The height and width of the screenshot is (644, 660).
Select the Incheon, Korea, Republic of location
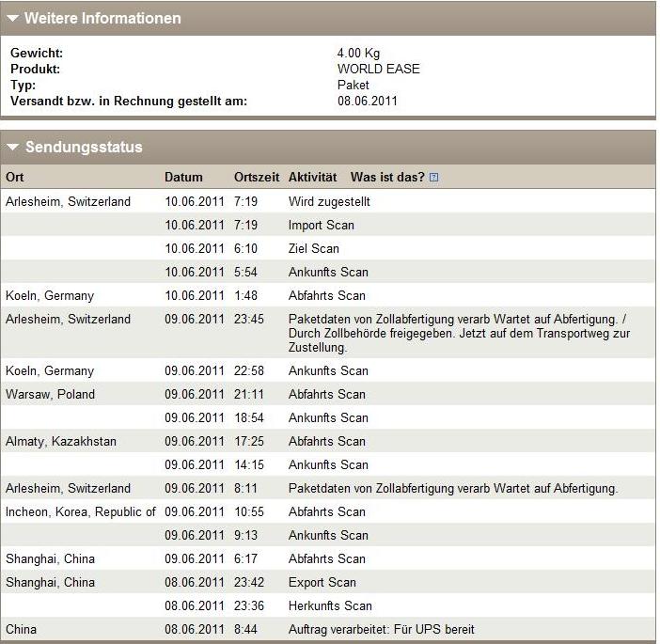(81, 511)
